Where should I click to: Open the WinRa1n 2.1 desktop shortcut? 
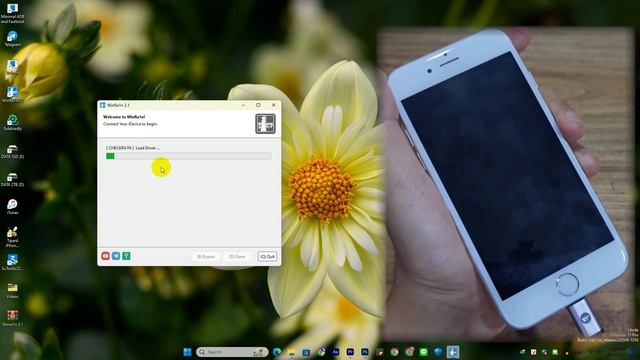pos(12,318)
